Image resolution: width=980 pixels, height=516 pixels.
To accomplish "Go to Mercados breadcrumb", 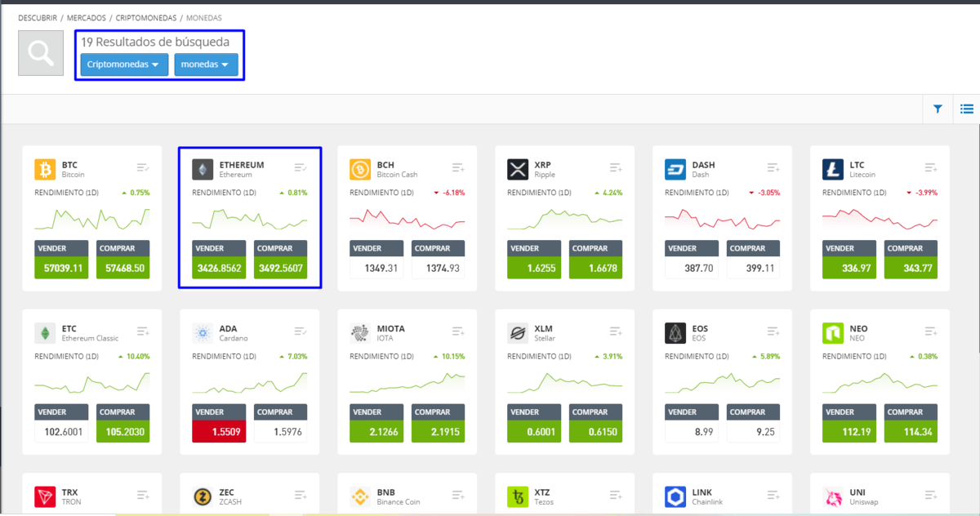I will pyautogui.click(x=88, y=17).
